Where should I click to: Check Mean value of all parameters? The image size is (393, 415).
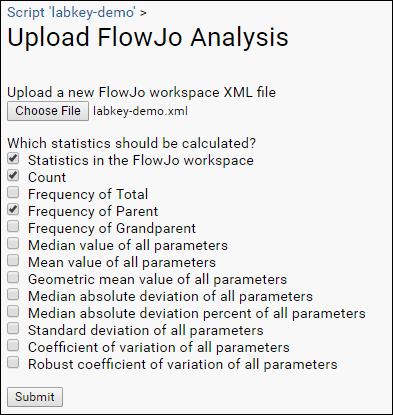pyautogui.click(x=13, y=261)
